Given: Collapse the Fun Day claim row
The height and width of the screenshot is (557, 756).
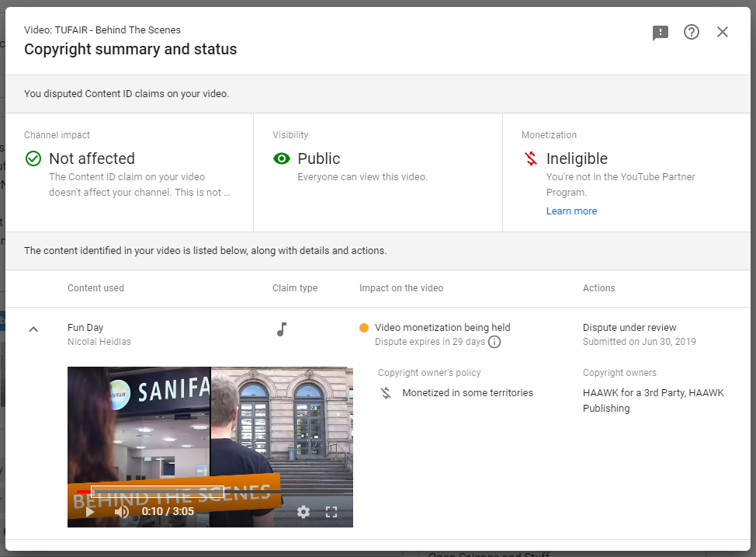Looking at the screenshot, I should (x=33, y=329).
